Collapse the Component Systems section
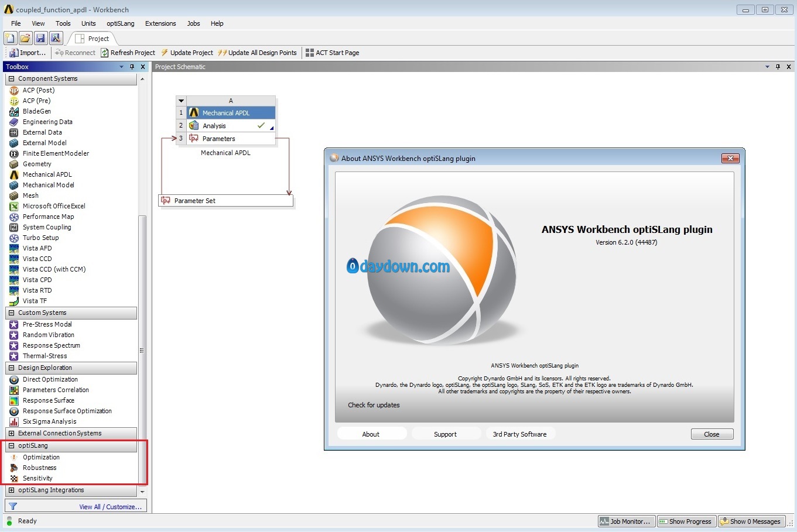Image resolution: width=797 pixels, height=532 pixels. (x=11, y=78)
